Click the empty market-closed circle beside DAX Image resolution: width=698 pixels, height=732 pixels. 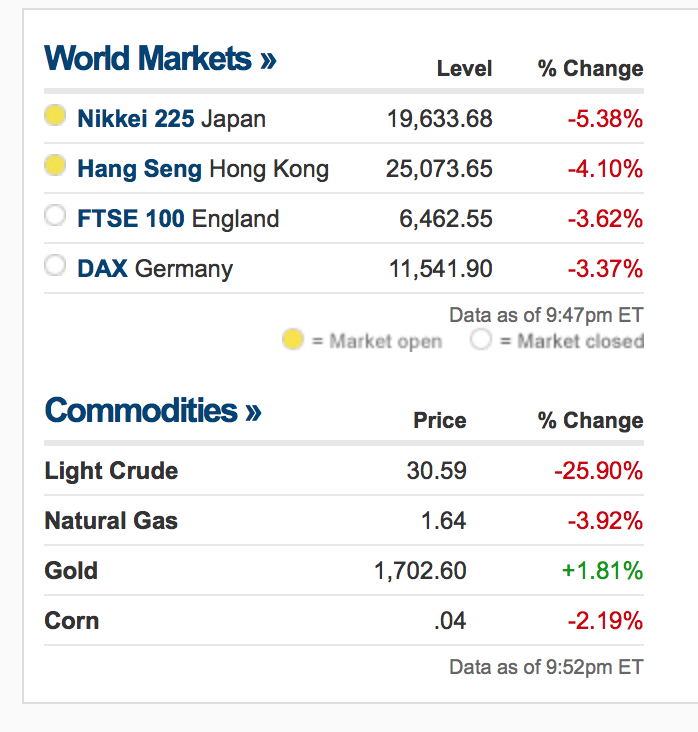56,266
